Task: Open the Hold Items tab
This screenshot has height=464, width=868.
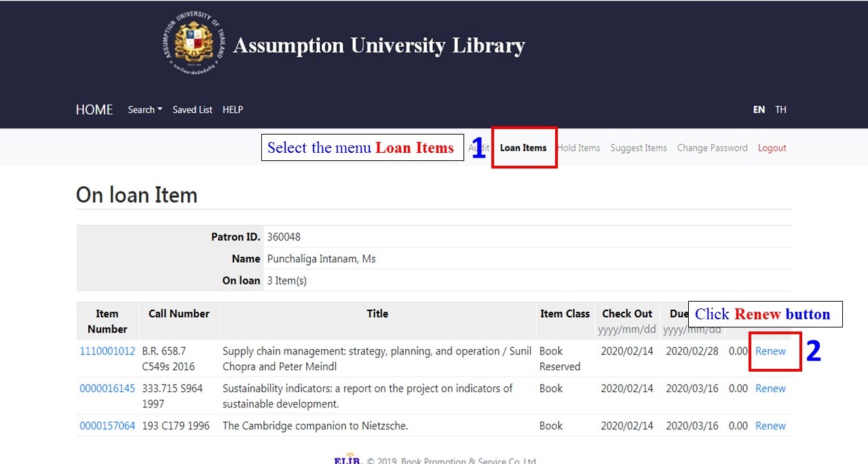Action: [x=578, y=147]
